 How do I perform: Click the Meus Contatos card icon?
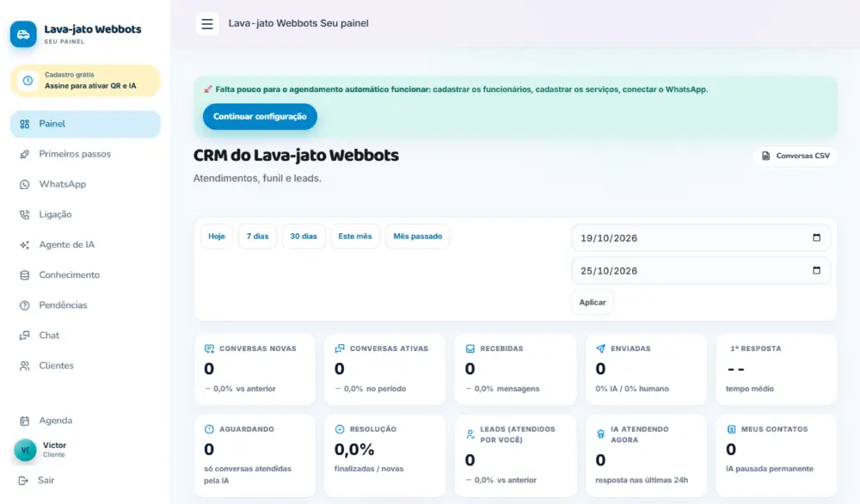[731, 429]
